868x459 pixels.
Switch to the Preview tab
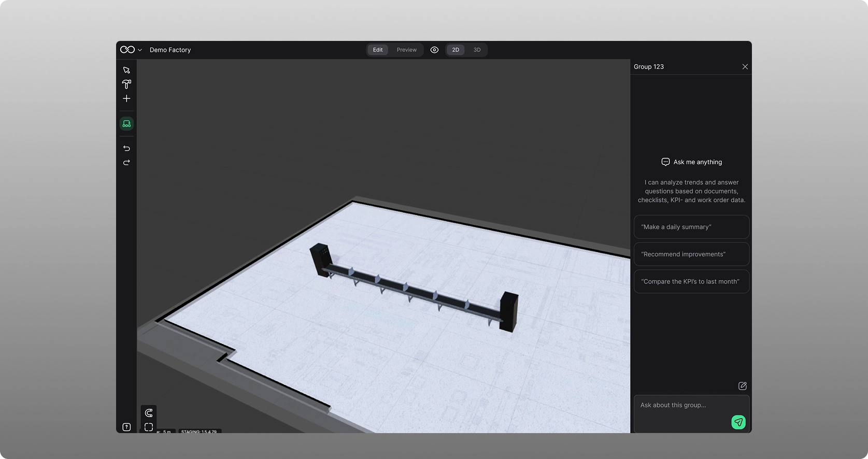point(406,50)
